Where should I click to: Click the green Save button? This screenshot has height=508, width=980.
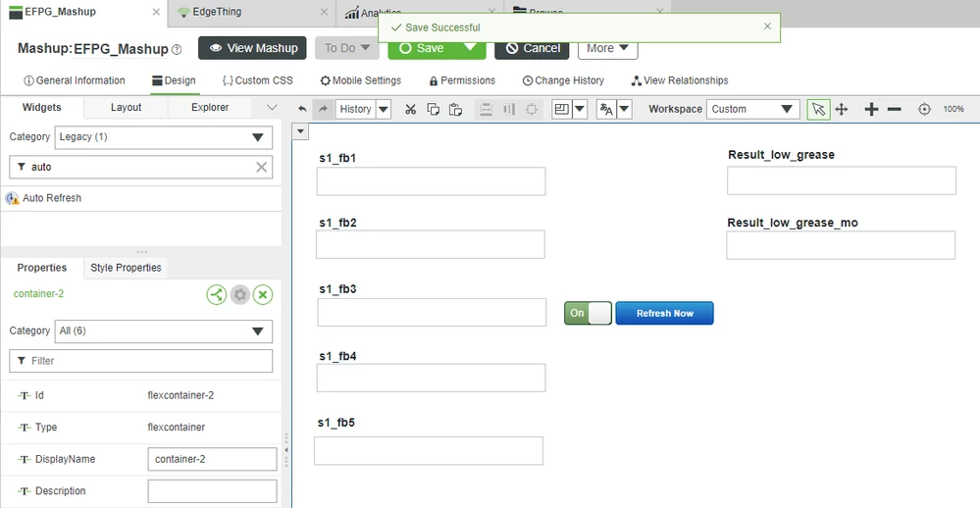pos(423,48)
